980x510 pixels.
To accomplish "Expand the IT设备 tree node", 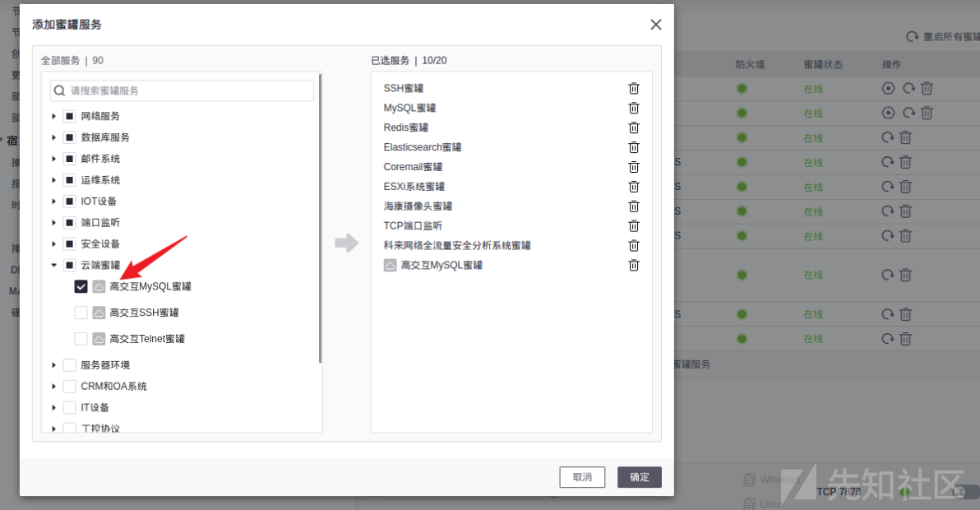I will [53, 407].
